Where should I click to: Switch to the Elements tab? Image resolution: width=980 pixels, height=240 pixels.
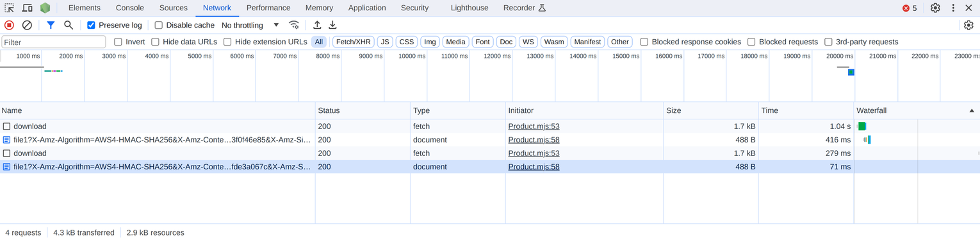[85, 8]
